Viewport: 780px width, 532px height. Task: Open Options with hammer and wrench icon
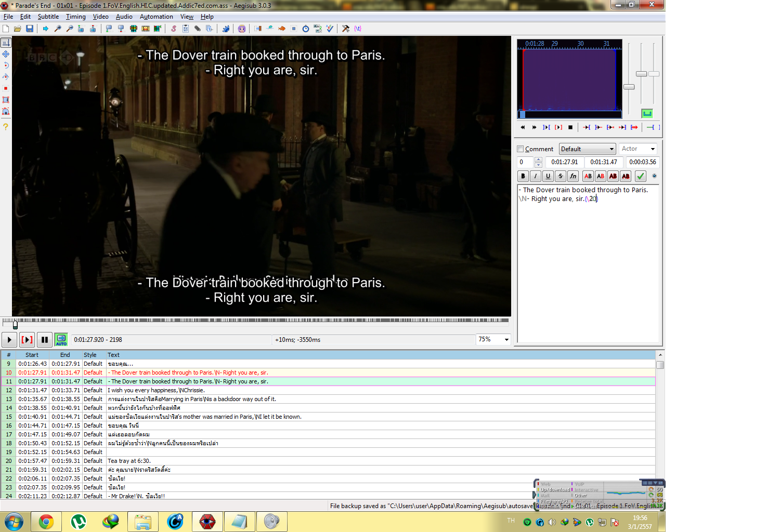346,29
